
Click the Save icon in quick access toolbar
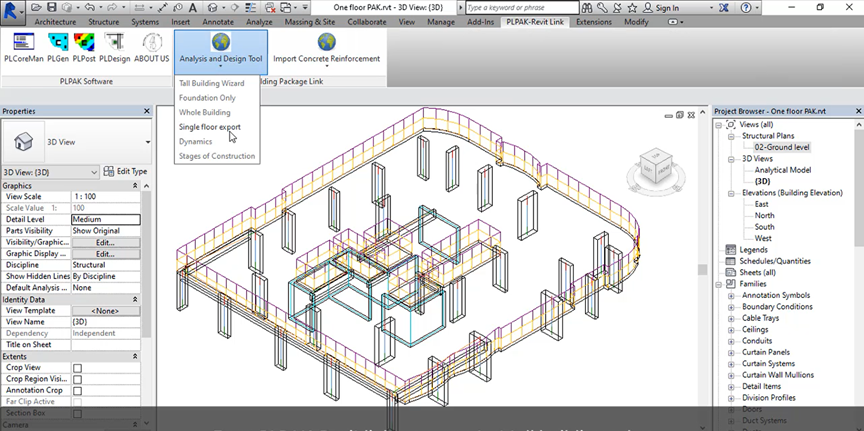pyautogui.click(x=51, y=8)
